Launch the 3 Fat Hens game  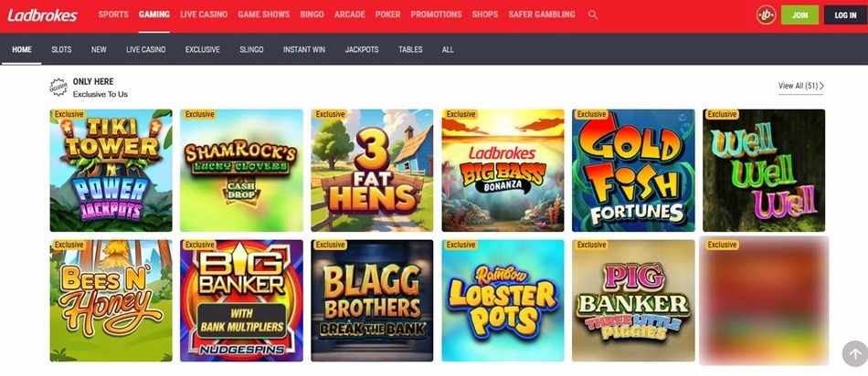tap(372, 171)
